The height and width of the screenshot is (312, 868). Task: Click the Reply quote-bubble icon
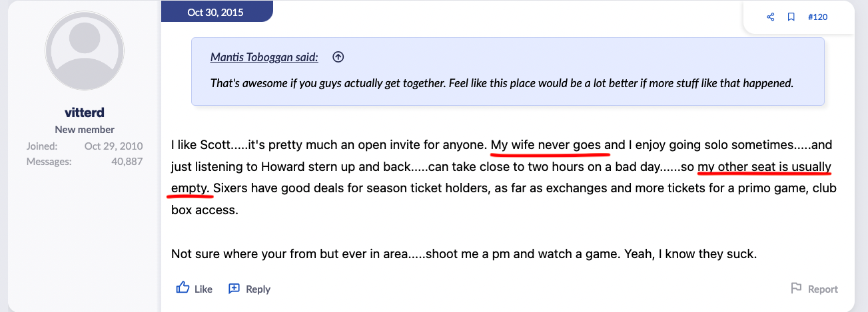pos(234,289)
